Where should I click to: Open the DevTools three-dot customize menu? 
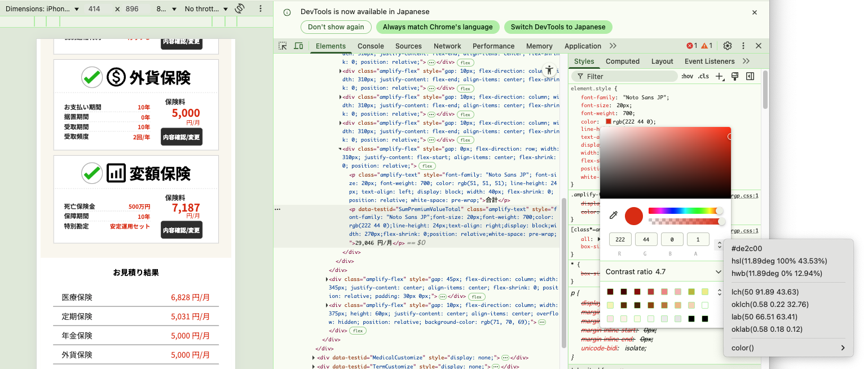click(x=743, y=46)
